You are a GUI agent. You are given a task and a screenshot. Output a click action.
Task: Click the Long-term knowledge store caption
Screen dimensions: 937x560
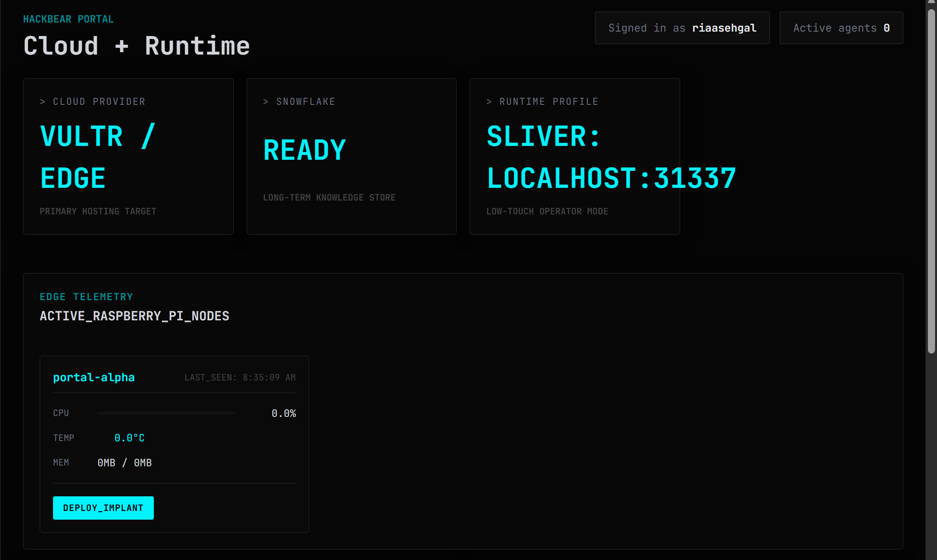pos(329,197)
